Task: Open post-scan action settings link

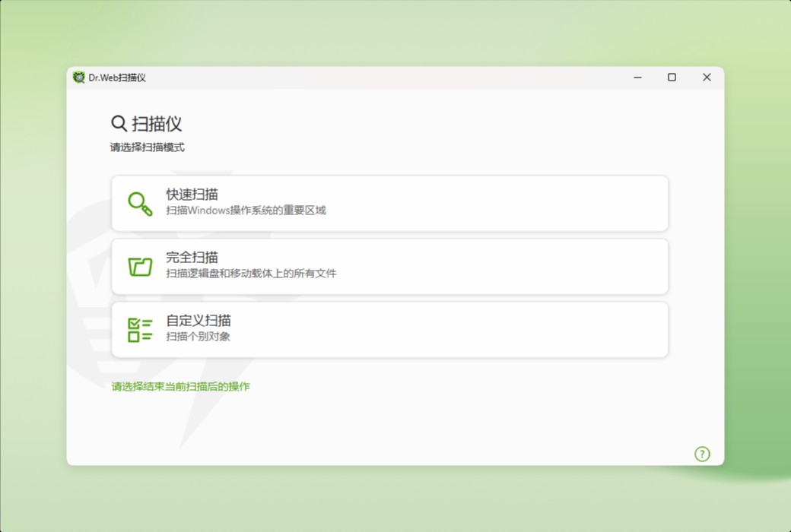Action: (182, 386)
